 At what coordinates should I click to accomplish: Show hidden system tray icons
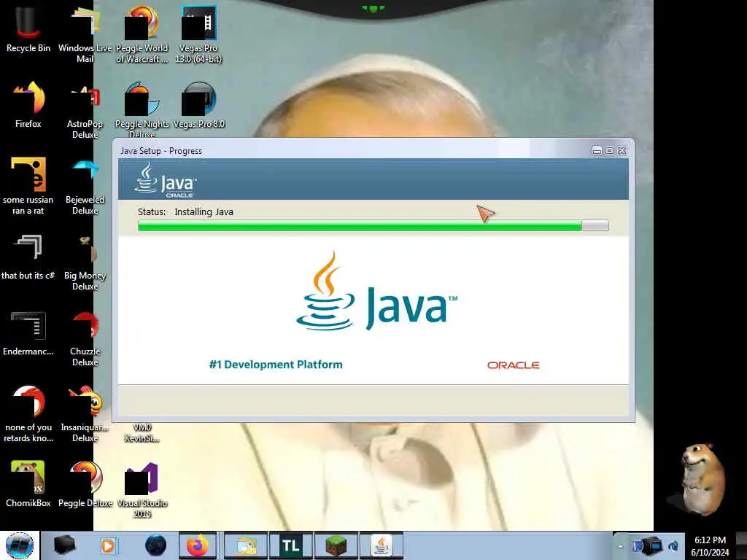(x=620, y=546)
